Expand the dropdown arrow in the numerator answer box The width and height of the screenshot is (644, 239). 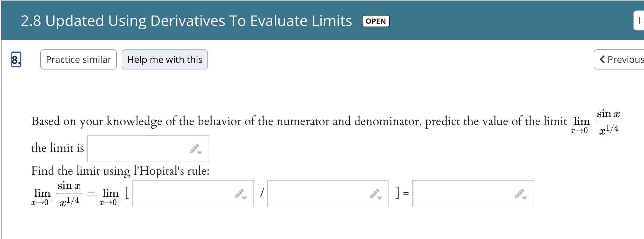(245, 198)
